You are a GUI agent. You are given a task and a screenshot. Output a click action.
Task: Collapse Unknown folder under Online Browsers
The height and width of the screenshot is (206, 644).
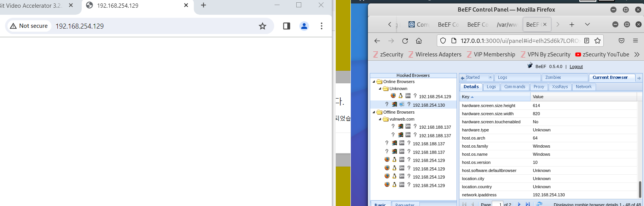click(x=380, y=89)
